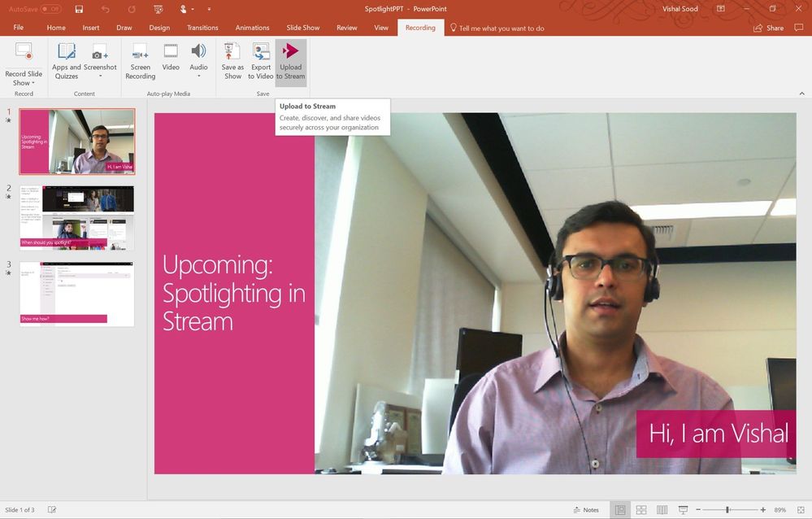Start a Screen Recording
This screenshot has width=812, height=519.
click(141, 61)
